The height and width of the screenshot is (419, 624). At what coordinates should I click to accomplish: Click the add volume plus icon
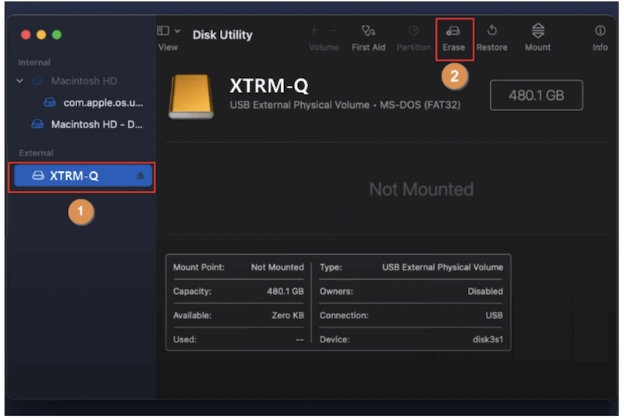[314, 31]
